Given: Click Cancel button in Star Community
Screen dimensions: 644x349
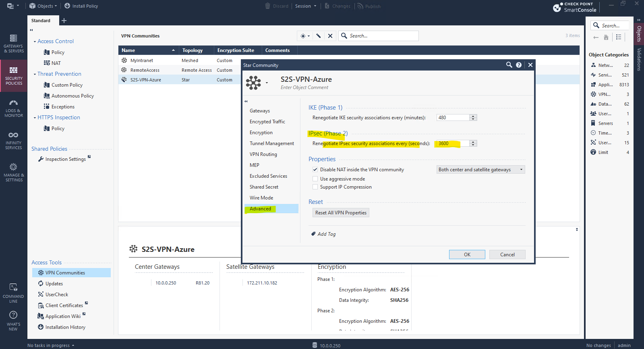Looking at the screenshot, I should (507, 254).
